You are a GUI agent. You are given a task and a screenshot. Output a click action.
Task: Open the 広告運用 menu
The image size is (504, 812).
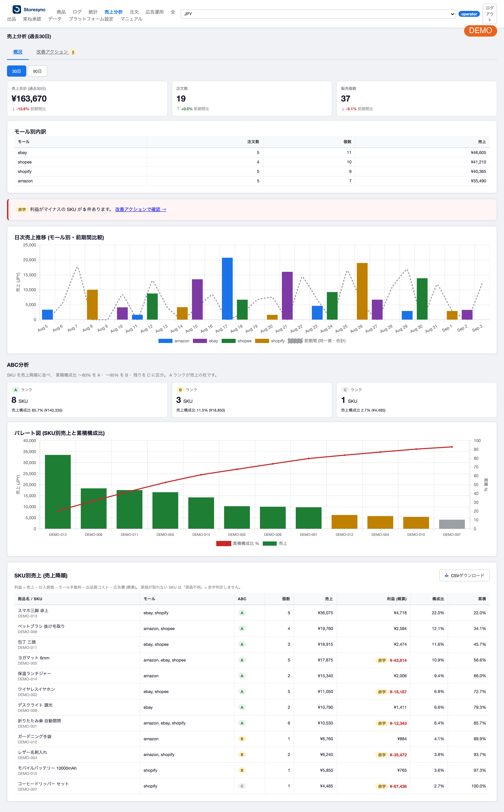click(155, 12)
